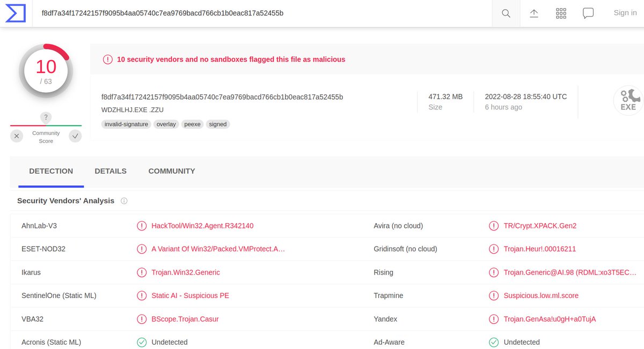The width and height of the screenshot is (644, 349).
Task: Click the Trojan.Generic@AI.98 Rising detection text
Action: pos(570,272)
